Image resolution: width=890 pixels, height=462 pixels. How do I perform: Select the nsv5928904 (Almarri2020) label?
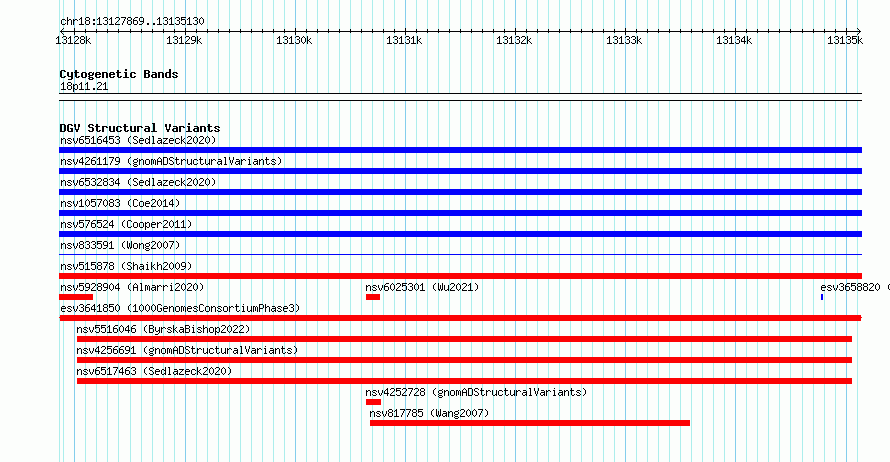(x=132, y=287)
